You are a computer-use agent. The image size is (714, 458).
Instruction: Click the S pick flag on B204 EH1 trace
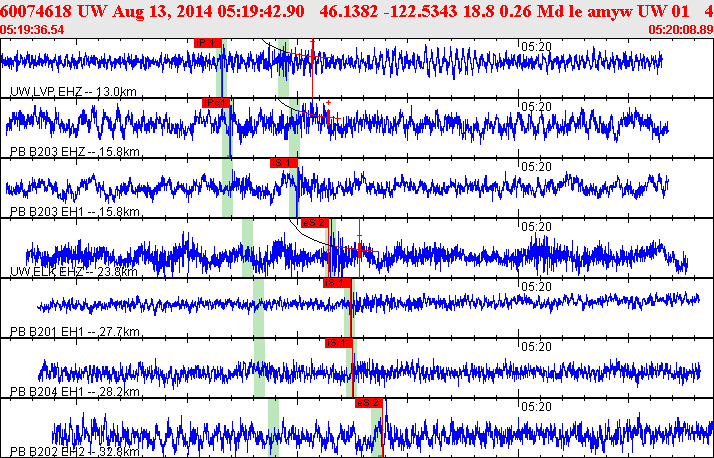tap(339, 343)
